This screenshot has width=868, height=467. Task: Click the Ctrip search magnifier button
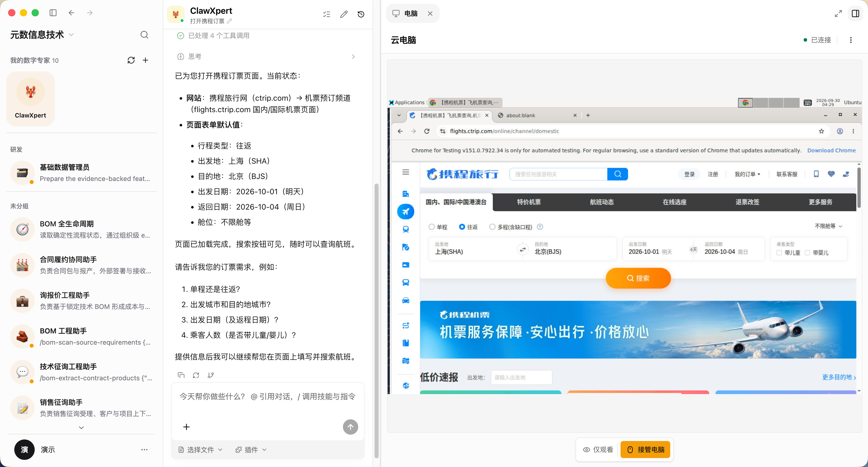click(617, 174)
